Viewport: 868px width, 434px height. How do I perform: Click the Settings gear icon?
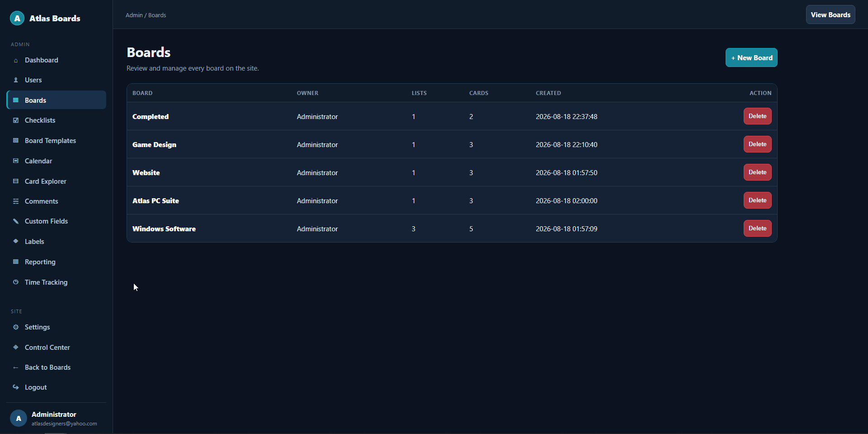(x=16, y=327)
